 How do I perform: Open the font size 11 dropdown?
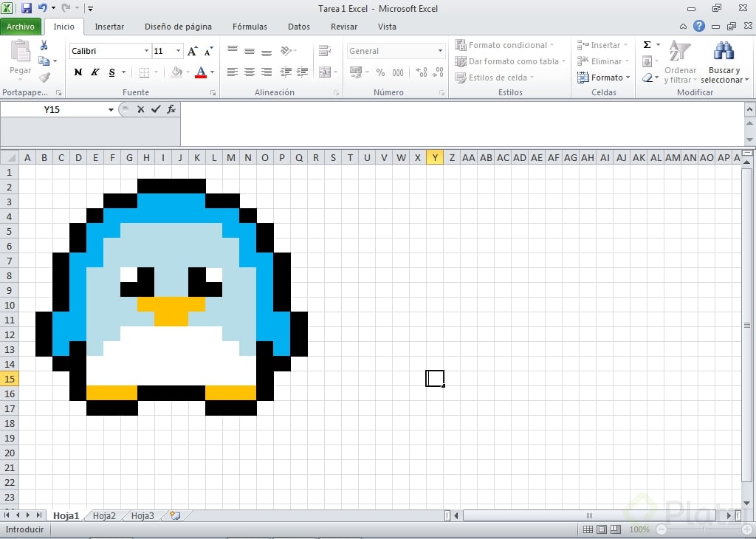point(178,51)
